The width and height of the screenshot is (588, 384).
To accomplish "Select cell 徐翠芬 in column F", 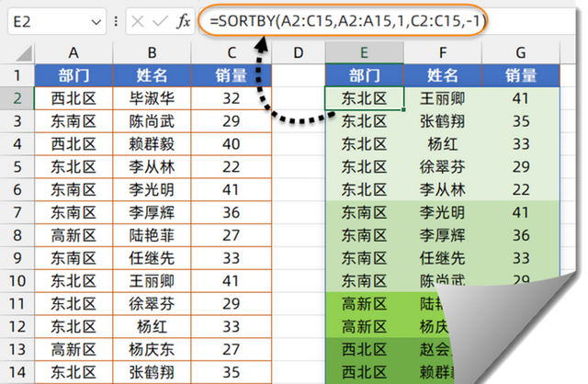I will (x=443, y=167).
